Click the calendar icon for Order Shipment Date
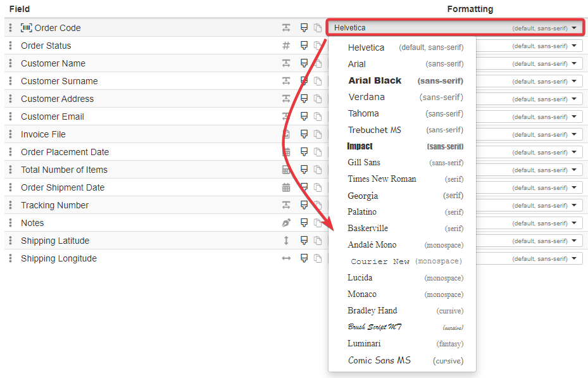The height and width of the screenshot is (378, 588). point(286,187)
